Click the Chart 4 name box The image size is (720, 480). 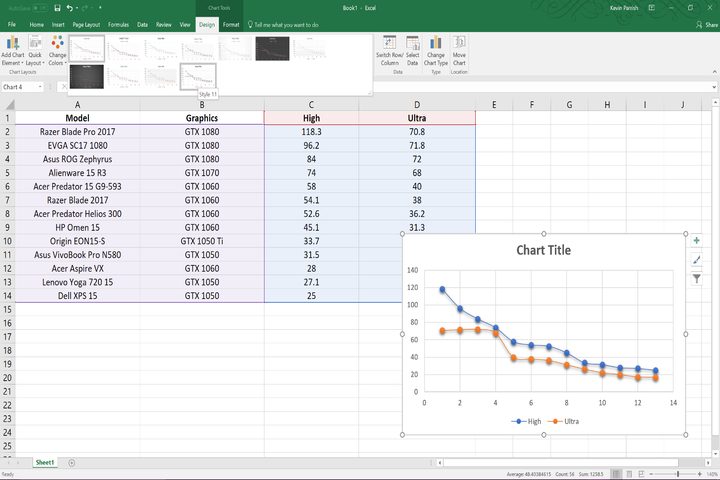(x=18, y=87)
